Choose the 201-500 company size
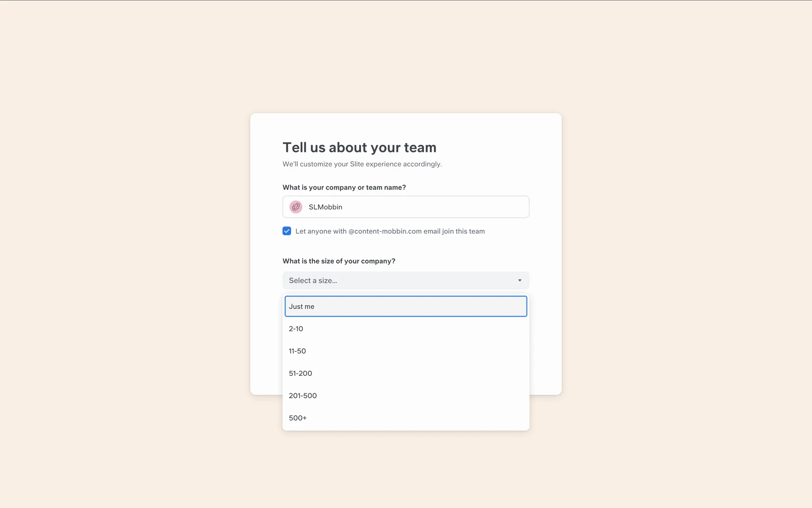 [303, 396]
